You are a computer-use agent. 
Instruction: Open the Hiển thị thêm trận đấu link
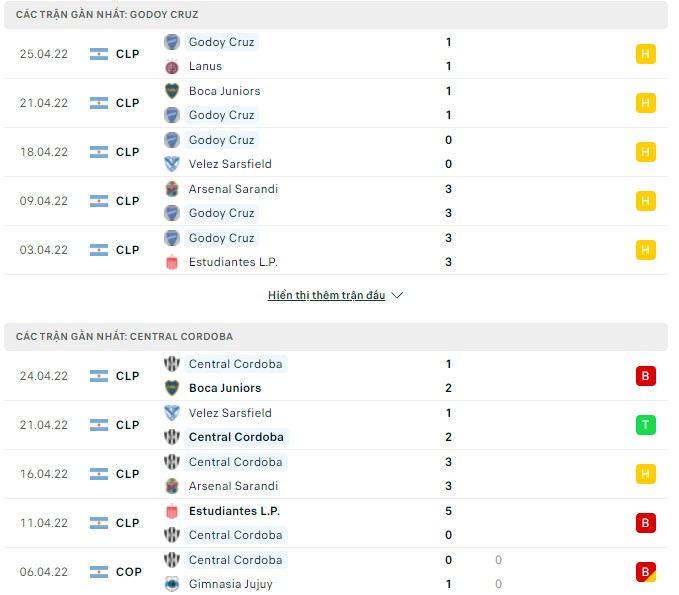[x=326, y=296]
